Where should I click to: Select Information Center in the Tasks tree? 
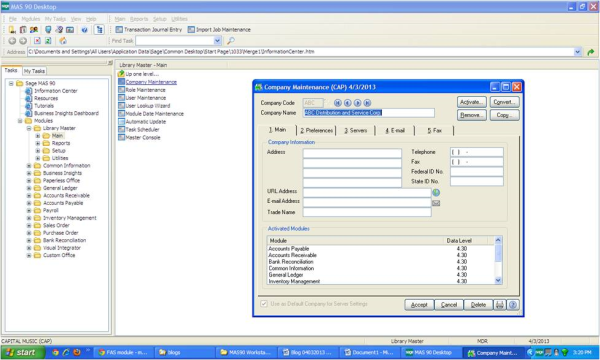pyautogui.click(x=55, y=91)
